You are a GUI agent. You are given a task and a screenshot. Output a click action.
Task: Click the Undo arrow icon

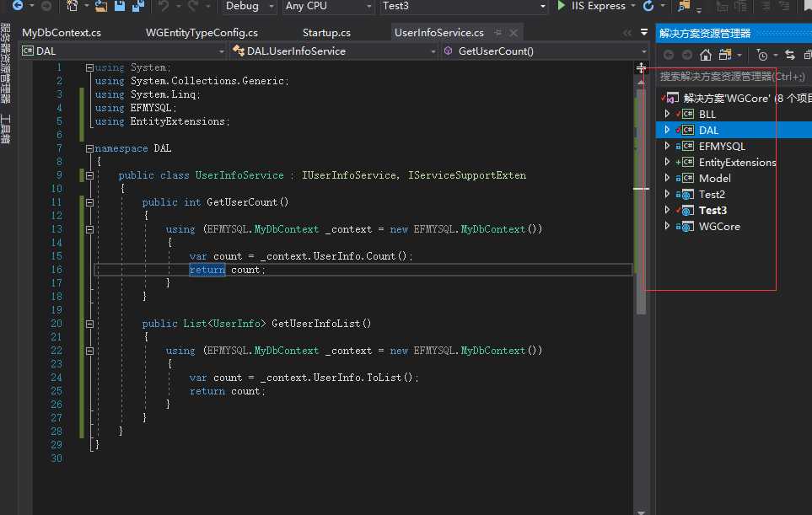[x=164, y=6]
